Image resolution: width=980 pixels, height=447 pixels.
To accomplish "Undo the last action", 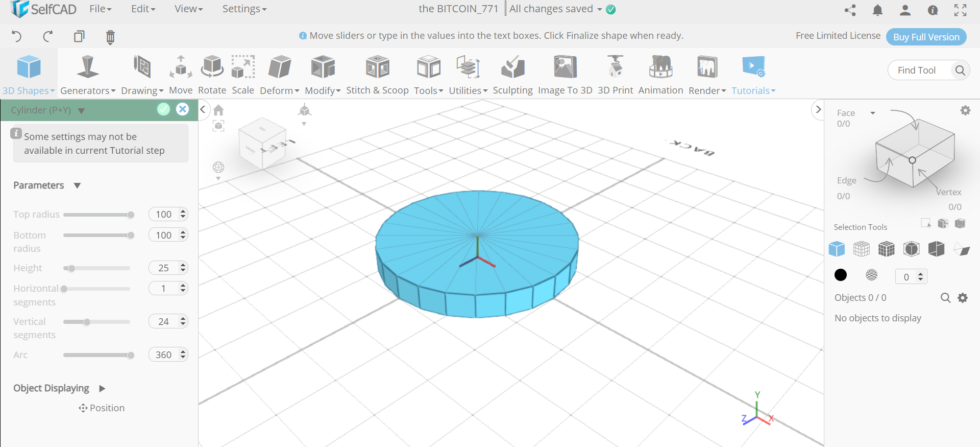I will point(16,36).
